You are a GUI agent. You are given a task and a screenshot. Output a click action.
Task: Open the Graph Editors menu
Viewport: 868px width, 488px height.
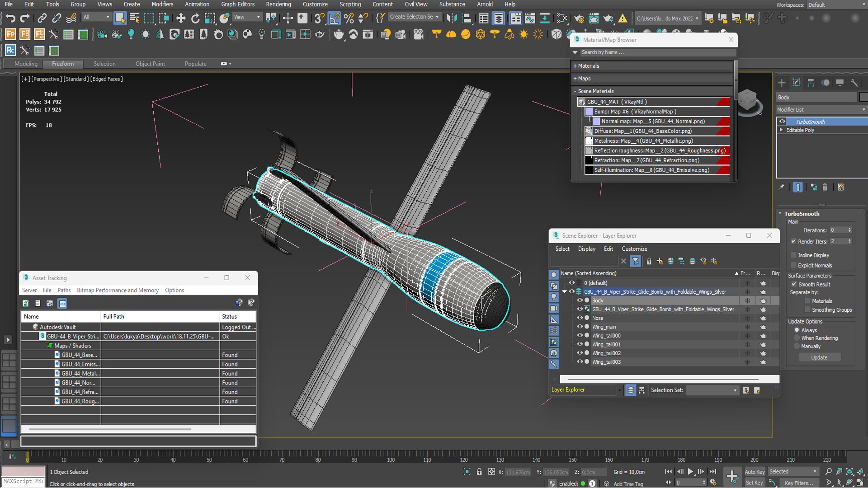[238, 4]
